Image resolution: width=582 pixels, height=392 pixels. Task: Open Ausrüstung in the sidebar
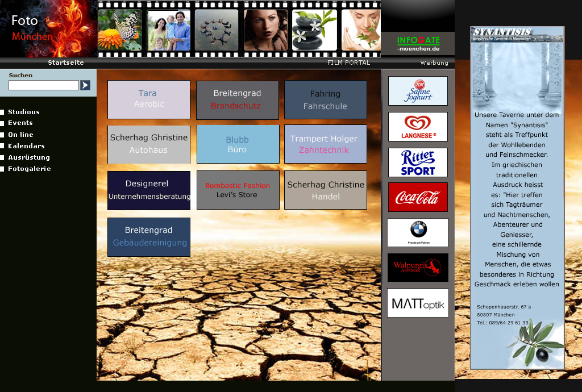tap(29, 157)
